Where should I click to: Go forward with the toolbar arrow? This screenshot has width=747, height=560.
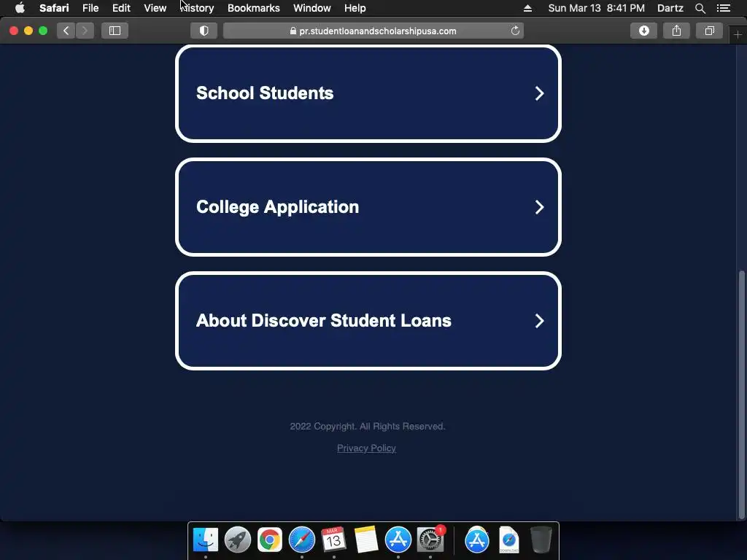pos(85,31)
